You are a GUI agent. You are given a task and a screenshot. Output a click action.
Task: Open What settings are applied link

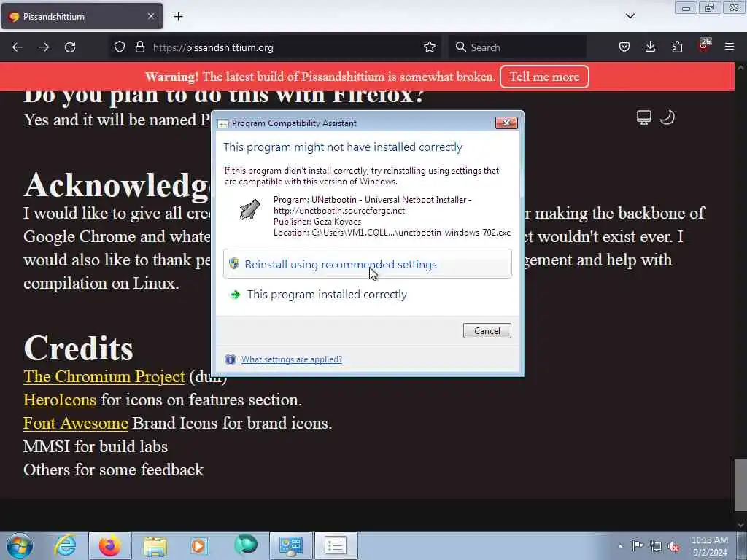click(x=292, y=359)
